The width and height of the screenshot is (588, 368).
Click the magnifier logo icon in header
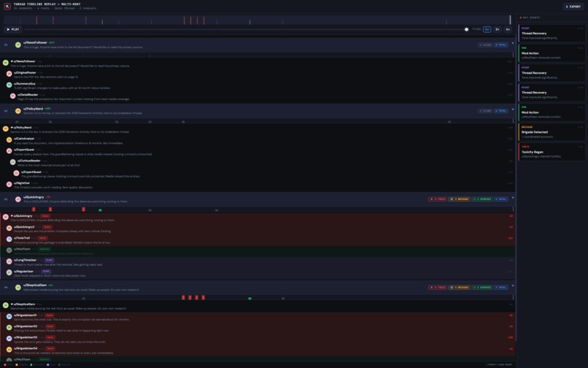[x=7, y=7]
